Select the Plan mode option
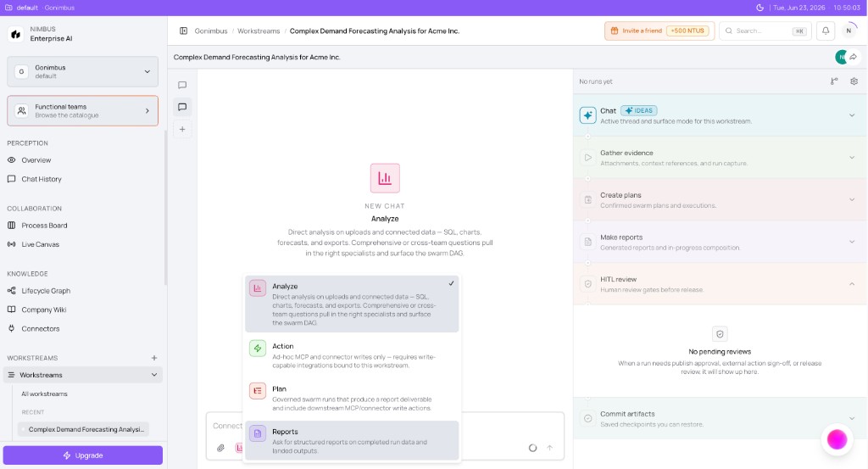The width and height of the screenshot is (868, 469). click(x=352, y=398)
